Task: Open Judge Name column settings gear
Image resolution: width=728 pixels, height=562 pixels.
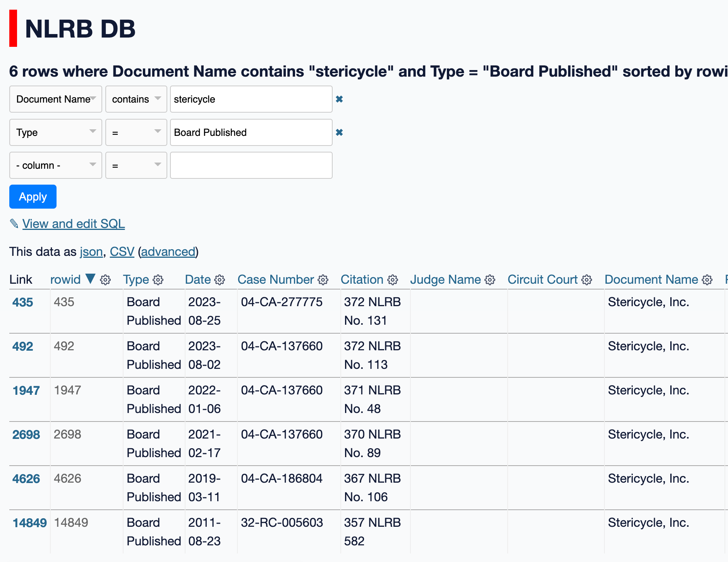Action: point(490,280)
